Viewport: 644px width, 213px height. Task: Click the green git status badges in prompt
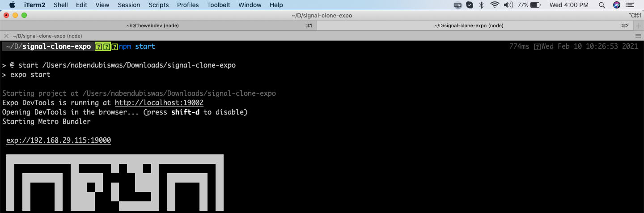click(x=106, y=47)
